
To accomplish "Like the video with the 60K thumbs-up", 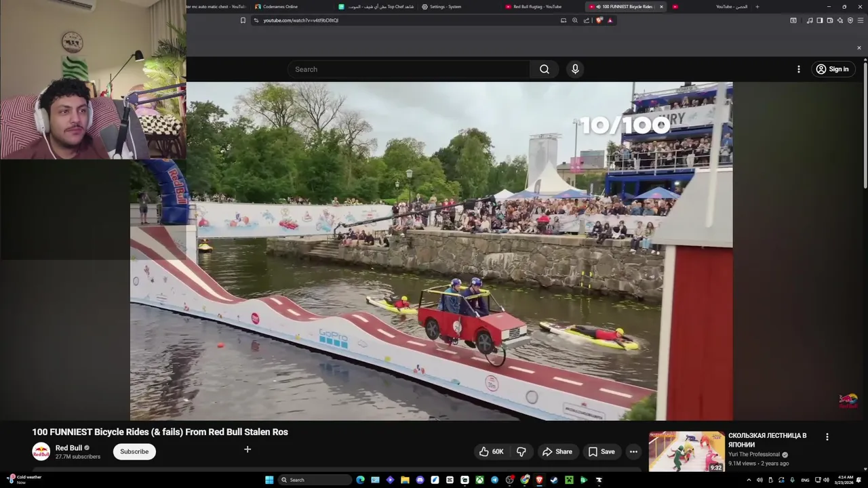I will [492, 451].
